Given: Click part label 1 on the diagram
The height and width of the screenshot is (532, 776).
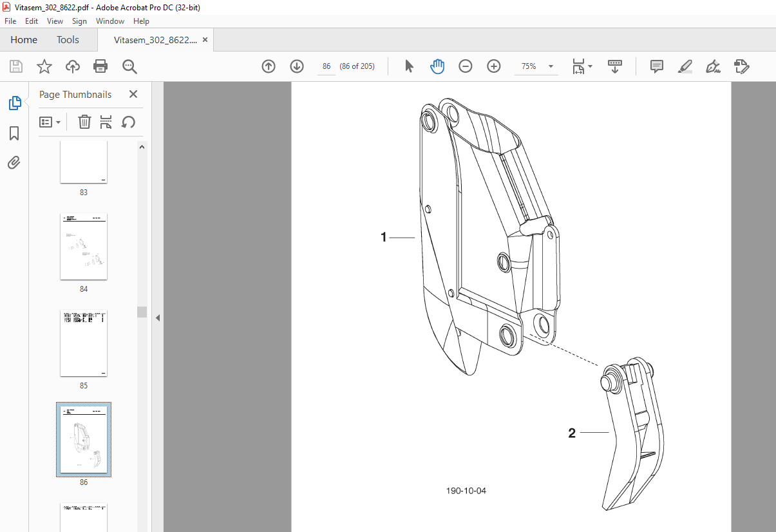Looking at the screenshot, I should click(x=384, y=238).
